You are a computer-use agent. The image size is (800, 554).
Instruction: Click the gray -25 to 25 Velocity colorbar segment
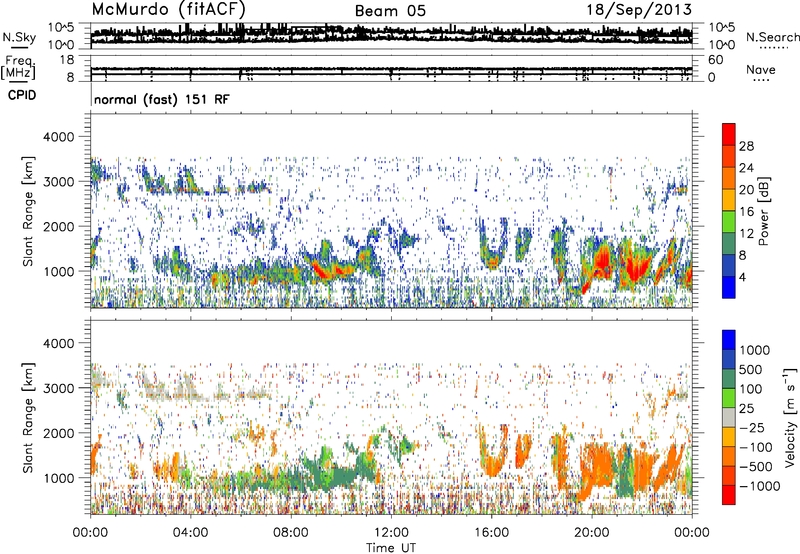pos(729,418)
